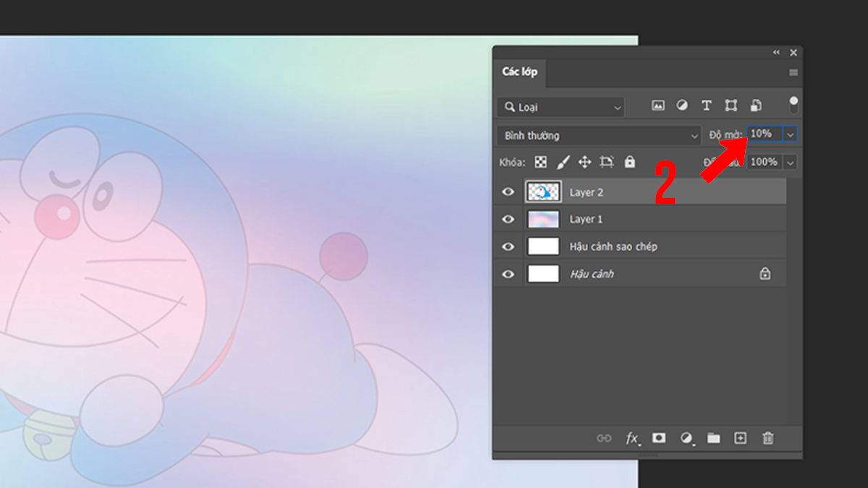
Task: Select the layer named Layer 1
Action: [587, 219]
